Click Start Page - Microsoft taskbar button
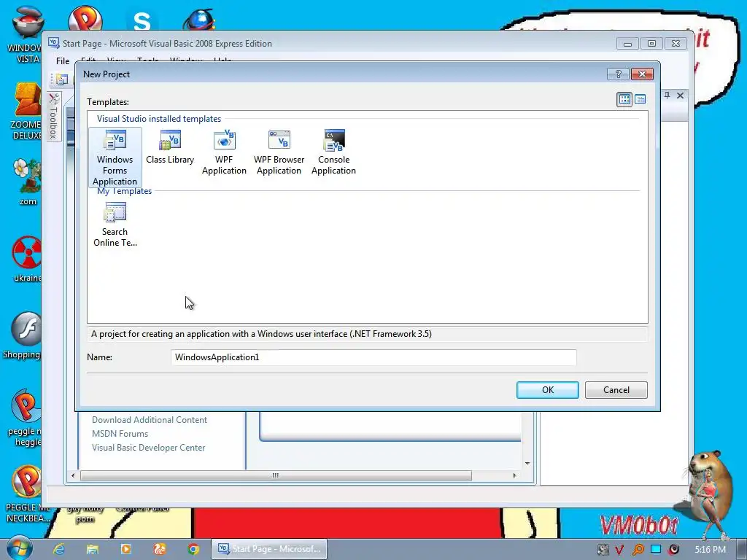Screen dimensions: 747x560 click(x=270, y=549)
